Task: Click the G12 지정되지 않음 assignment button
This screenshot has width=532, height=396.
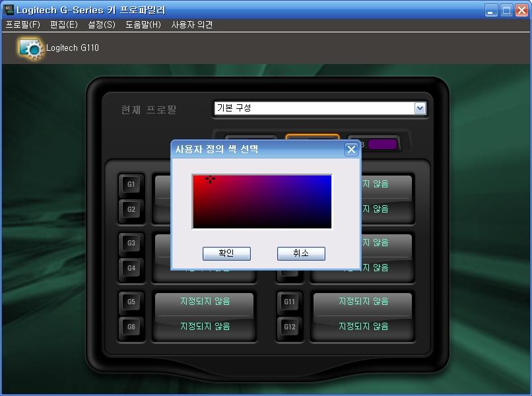Action: click(x=362, y=328)
